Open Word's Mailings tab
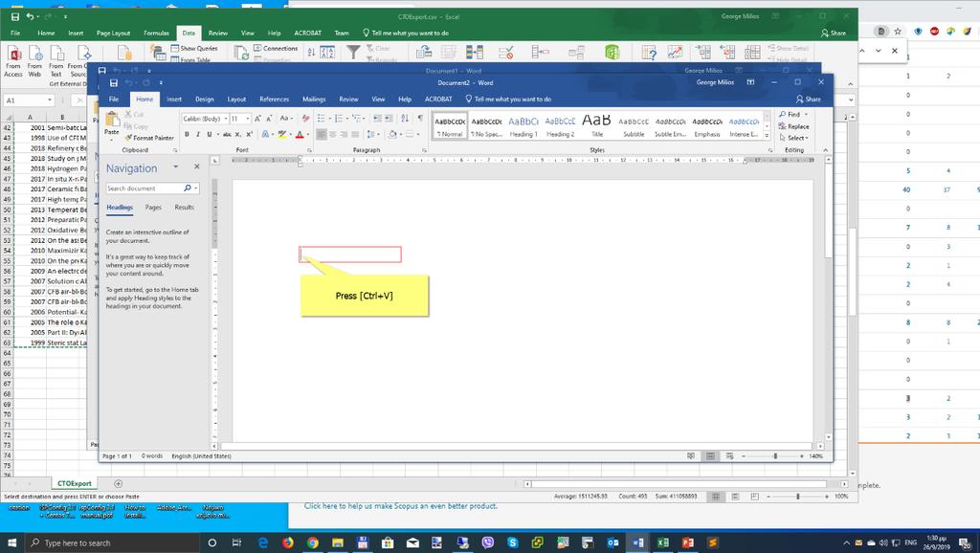980x553 pixels. pyautogui.click(x=314, y=99)
